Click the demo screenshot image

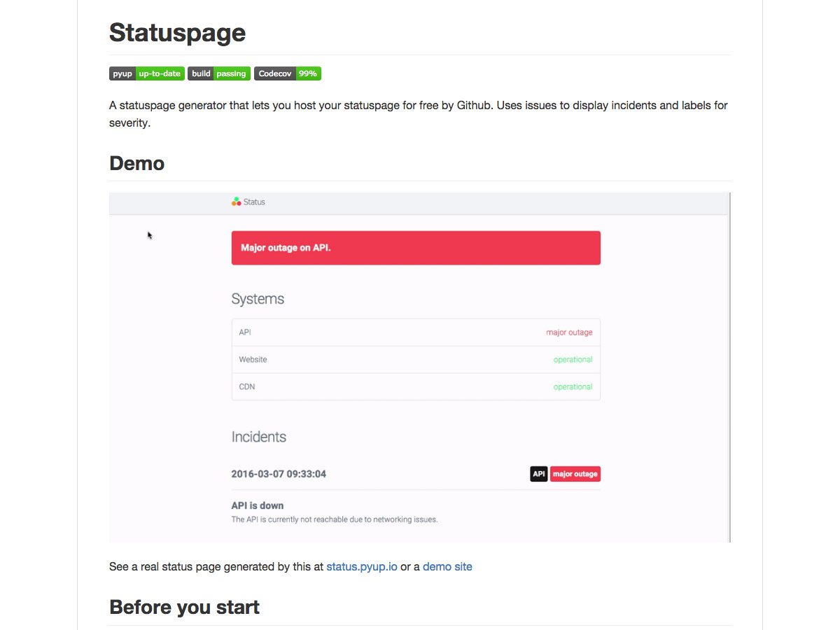[x=420, y=367]
